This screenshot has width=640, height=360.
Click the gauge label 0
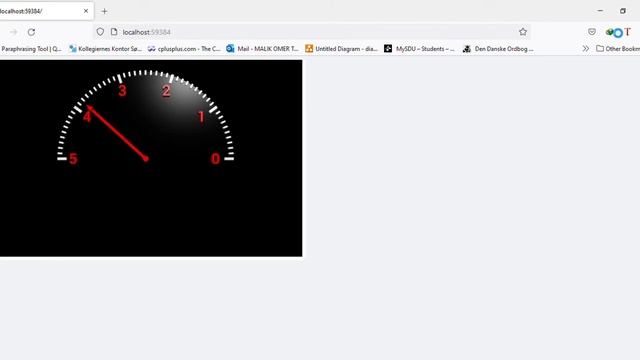215,159
